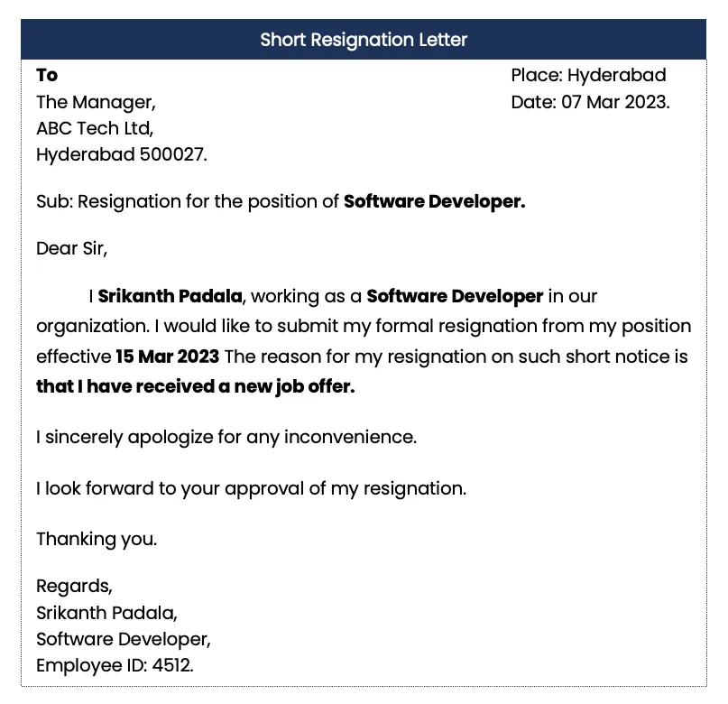The image size is (728, 704).
Task: Click 'The Manager,' recipient line
Action: [96, 102]
